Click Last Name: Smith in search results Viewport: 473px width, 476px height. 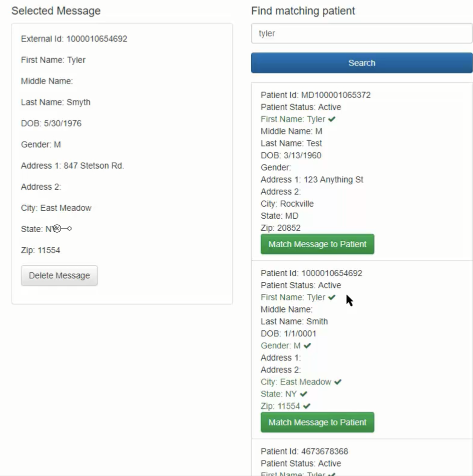294,321
